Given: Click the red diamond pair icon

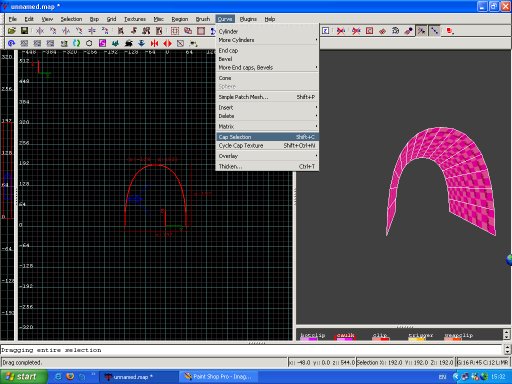Looking at the screenshot, I should [382, 31].
